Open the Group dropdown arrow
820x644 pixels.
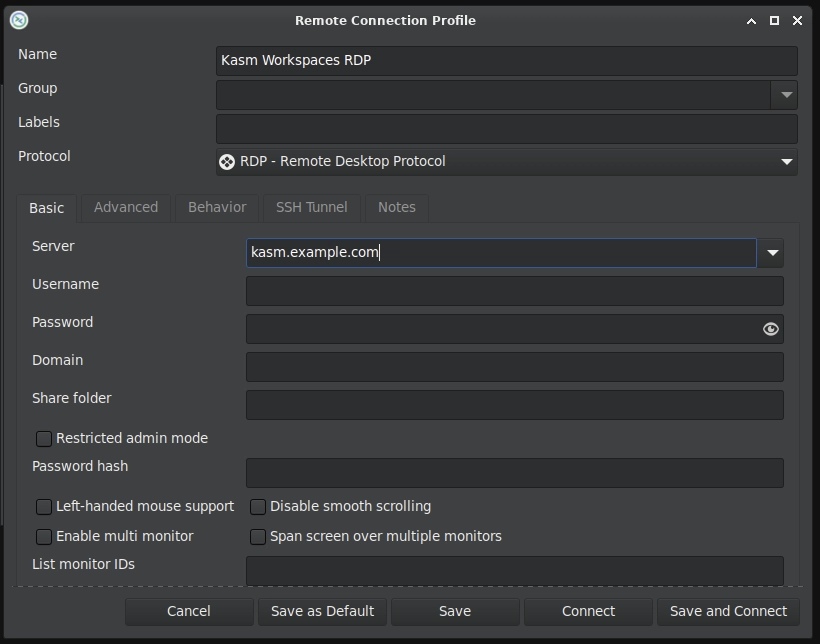[x=784, y=95]
